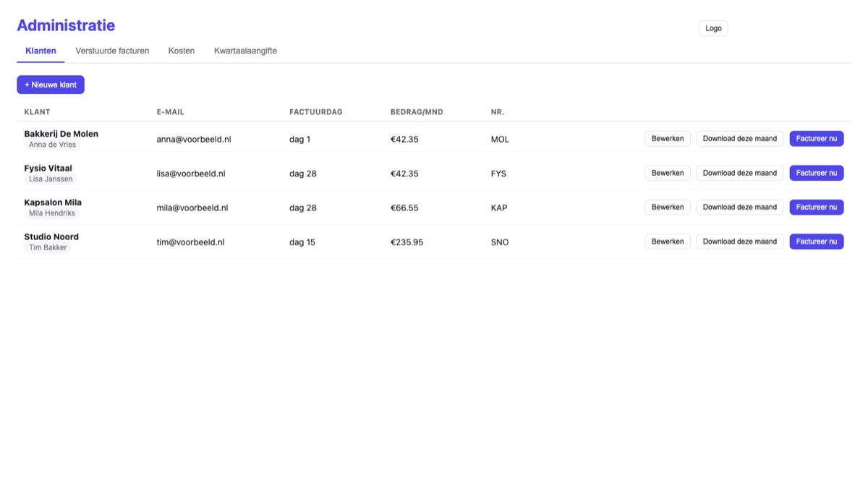
Task: Click the Lisa Janssen contact tag
Action: coord(51,179)
